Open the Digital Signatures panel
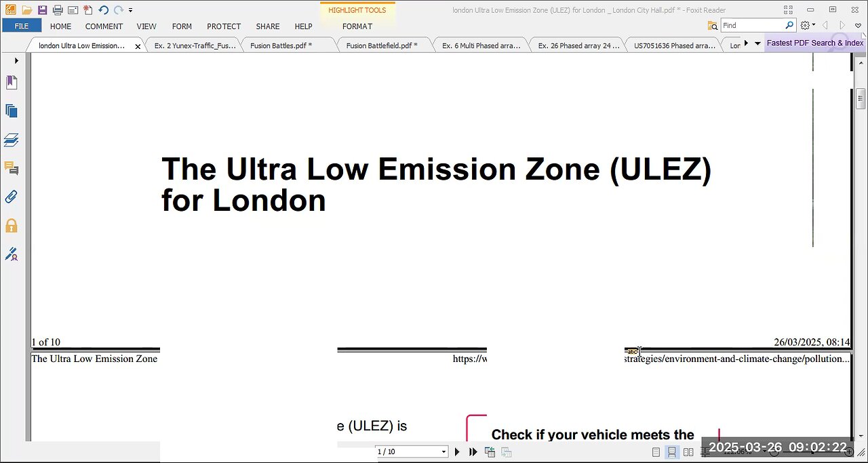 [12, 255]
